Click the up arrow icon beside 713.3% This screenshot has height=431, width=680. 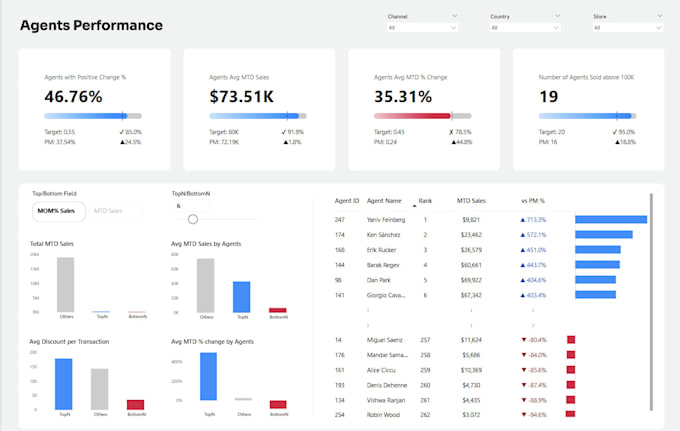pos(523,220)
